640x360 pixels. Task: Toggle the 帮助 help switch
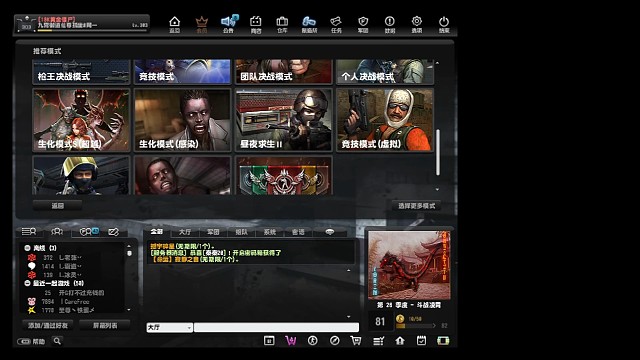point(24,341)
